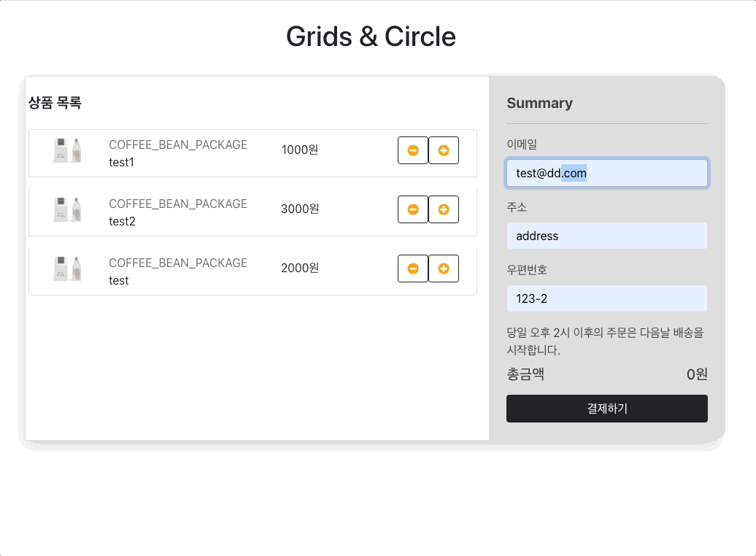The image size is (756, 556).
Task: Click the plus icon for test2 product
Action: coord(444,209)
